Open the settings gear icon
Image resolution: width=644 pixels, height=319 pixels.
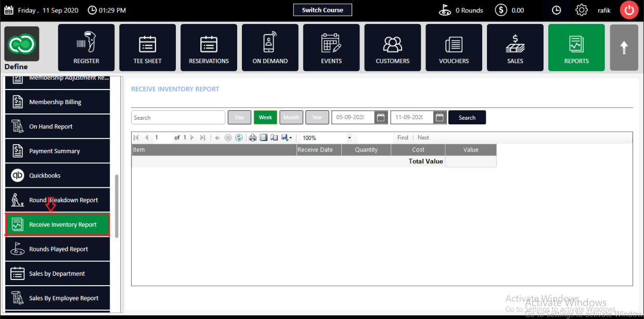(x=581, y=10)
